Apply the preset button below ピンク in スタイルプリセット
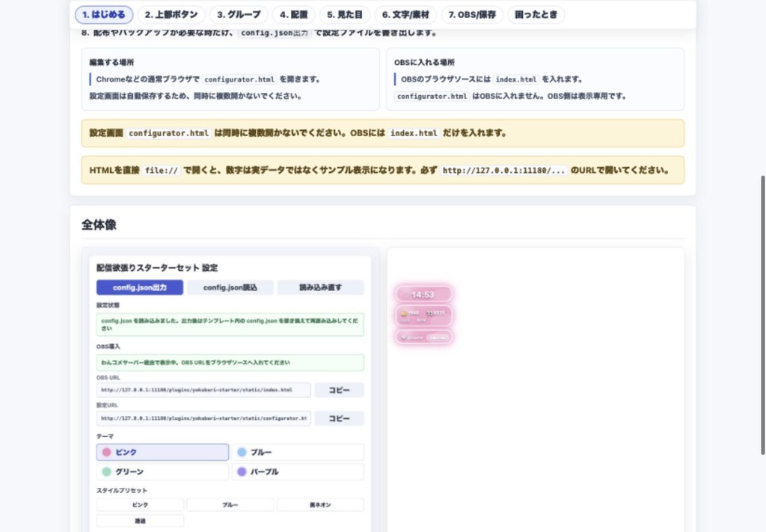Image resolution: width=766 pixels, height=532 pixels. click(140, 521)
